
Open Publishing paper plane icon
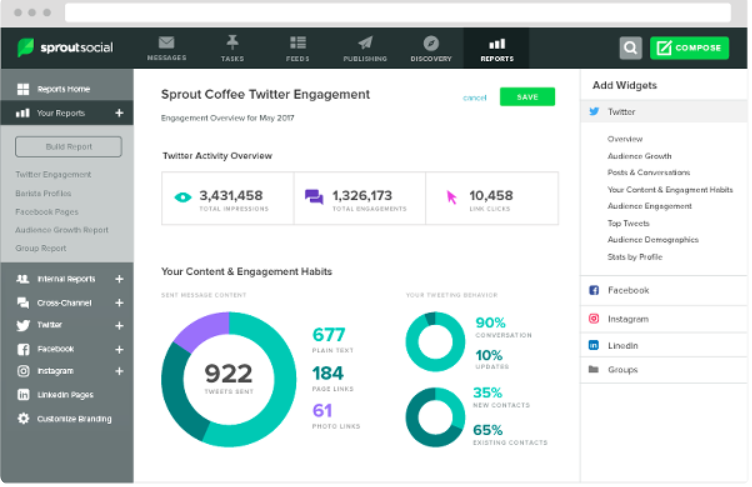coord(365,43)
